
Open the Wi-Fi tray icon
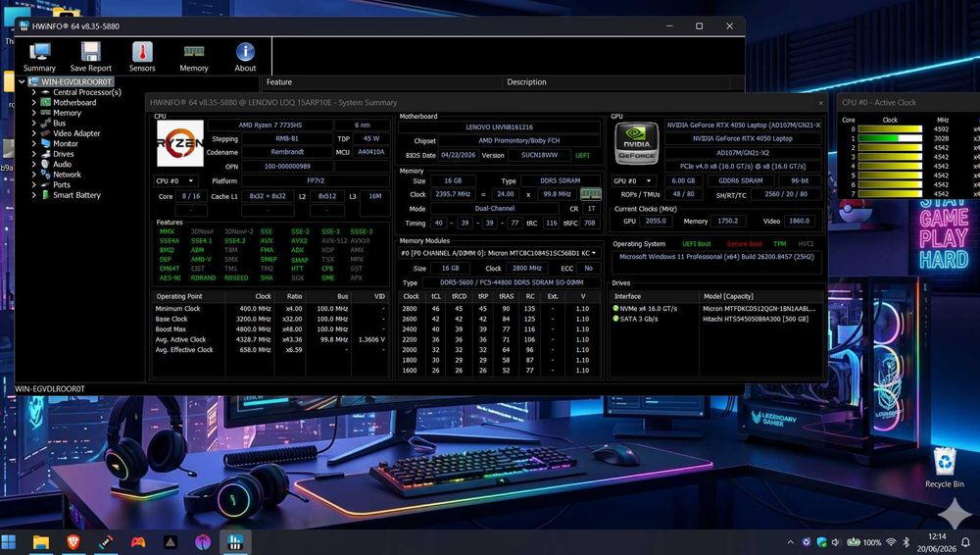[891, 542]
